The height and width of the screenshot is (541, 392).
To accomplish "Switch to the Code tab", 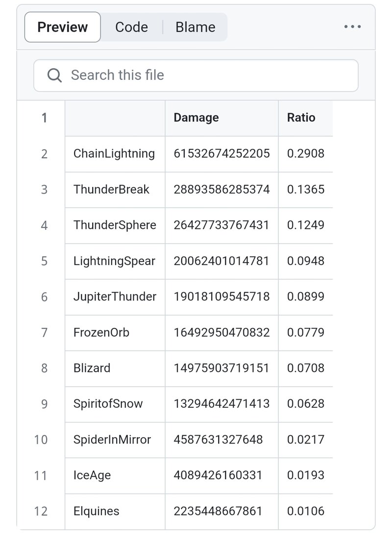I will click(x=131, y=27).
